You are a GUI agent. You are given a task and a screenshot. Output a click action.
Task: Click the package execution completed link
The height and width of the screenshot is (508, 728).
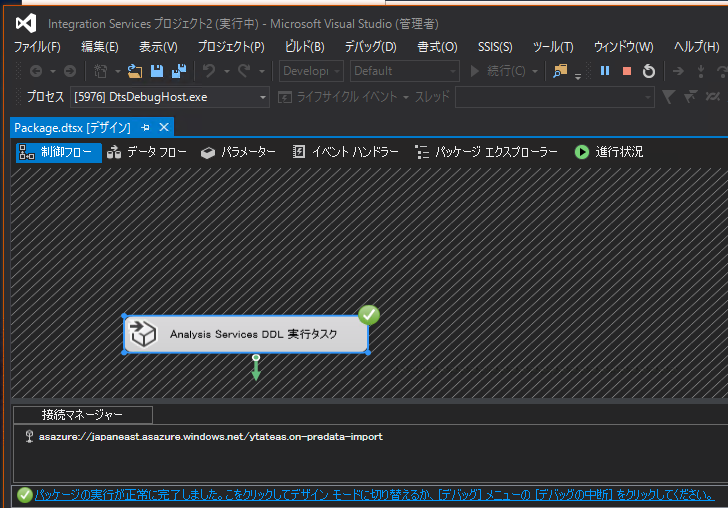tap(375, 495)
